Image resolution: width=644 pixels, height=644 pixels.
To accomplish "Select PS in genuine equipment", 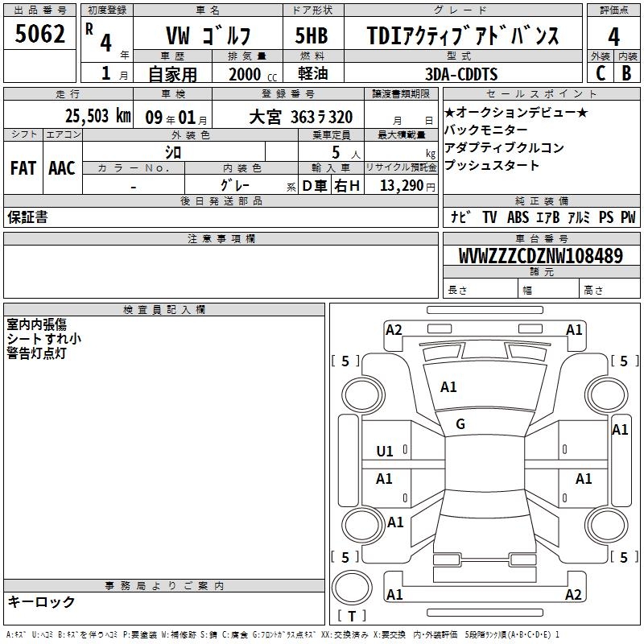I will point(606,217).
